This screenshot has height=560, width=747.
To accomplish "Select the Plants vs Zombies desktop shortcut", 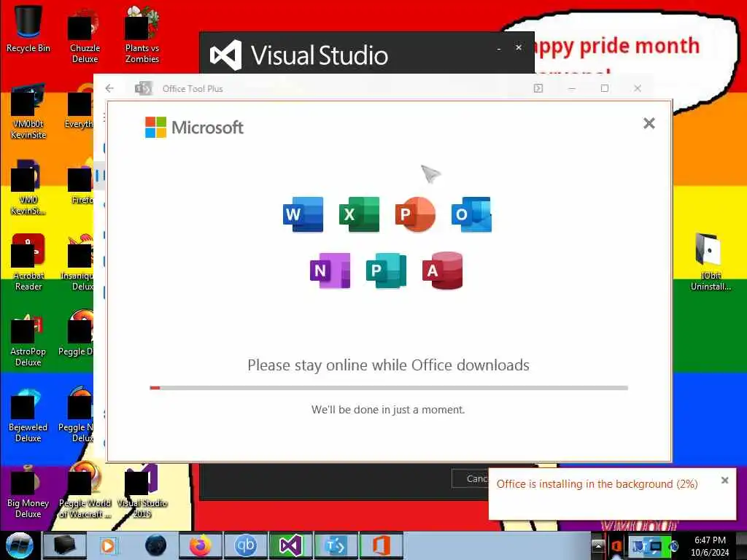I will tap(142, 35).
